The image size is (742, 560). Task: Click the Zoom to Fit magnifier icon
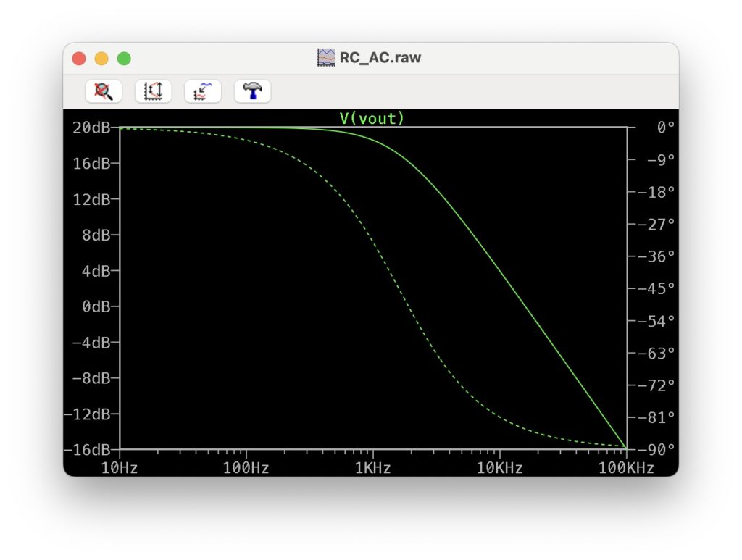click(x=104, y=91)
